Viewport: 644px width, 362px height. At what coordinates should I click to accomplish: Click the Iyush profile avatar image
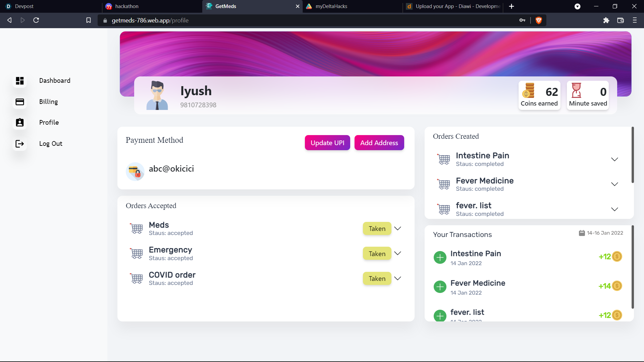(x=157, y=96)
